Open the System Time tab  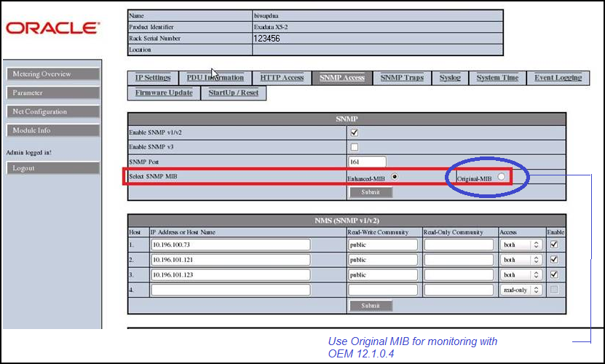pyautogui.click(x=497, y=78)
